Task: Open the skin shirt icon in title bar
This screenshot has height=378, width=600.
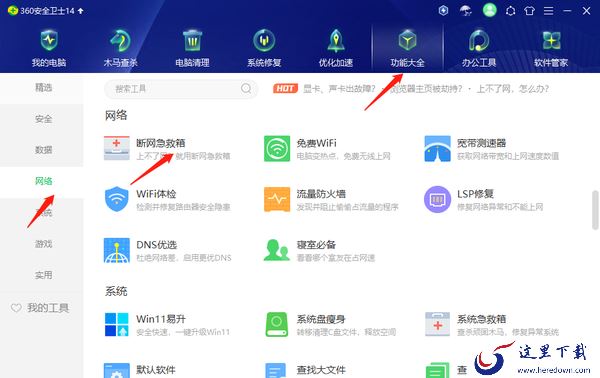Action: point(529,11)
